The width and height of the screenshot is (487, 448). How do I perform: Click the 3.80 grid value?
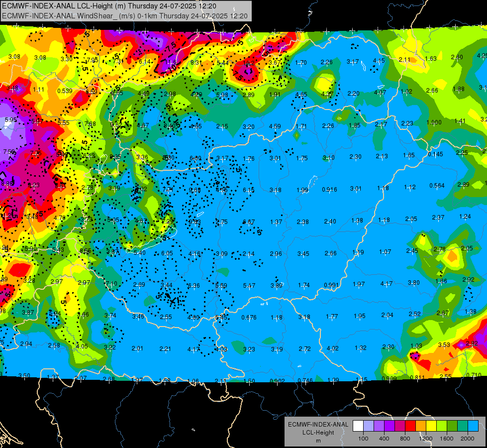click(x=414, y=283)
